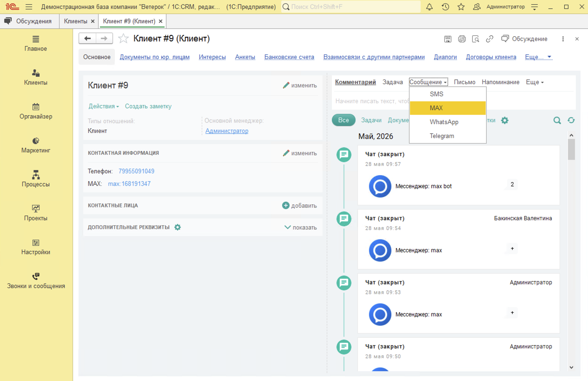Refresh the activity feed
588x381 pixels.
[x=571, y=120]
